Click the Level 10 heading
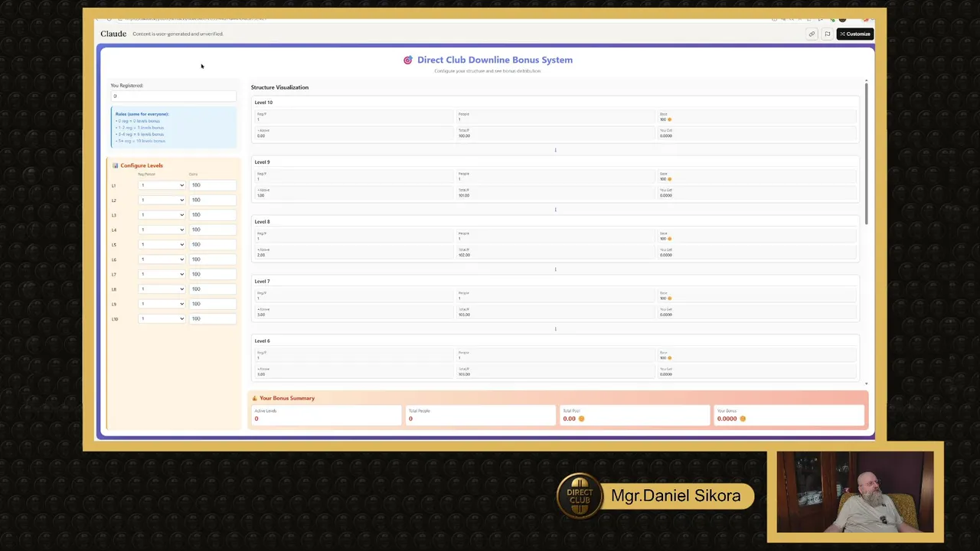The height and width of the screenshot is (551, 980). click(x=263, y=103)
